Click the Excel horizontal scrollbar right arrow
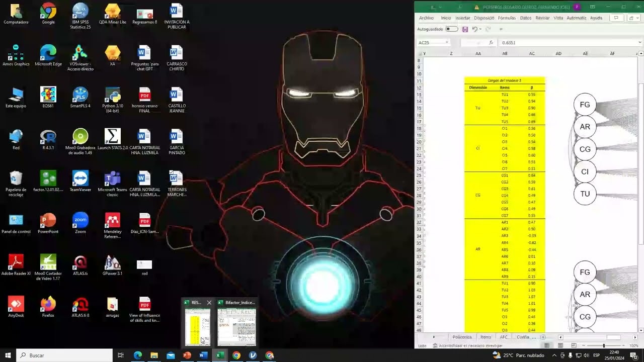Image resolution: width=644 pixels, height=362 pixels. (x=635, y=337)
